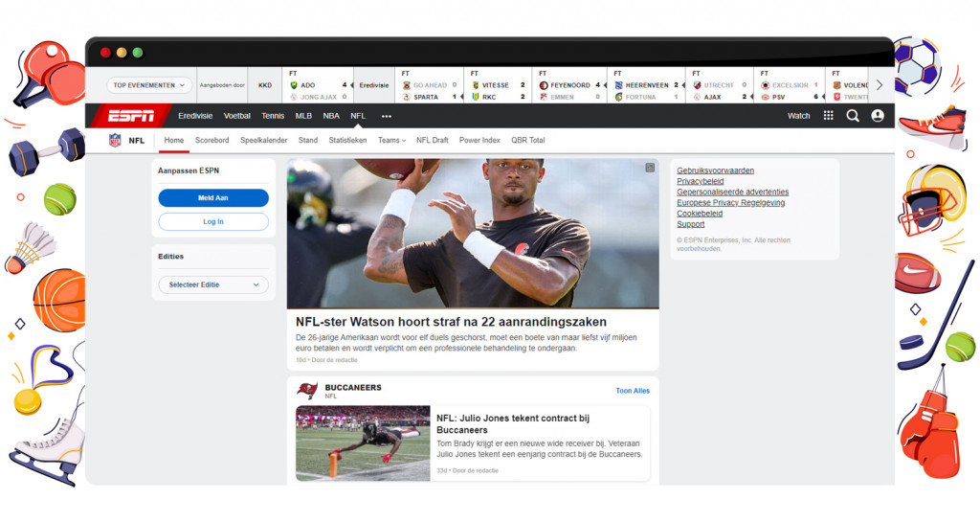Click the Feyenoord vs Emmen score card
Image resolution: width=980 pixels, height=522 pixels.
[569, 85]
